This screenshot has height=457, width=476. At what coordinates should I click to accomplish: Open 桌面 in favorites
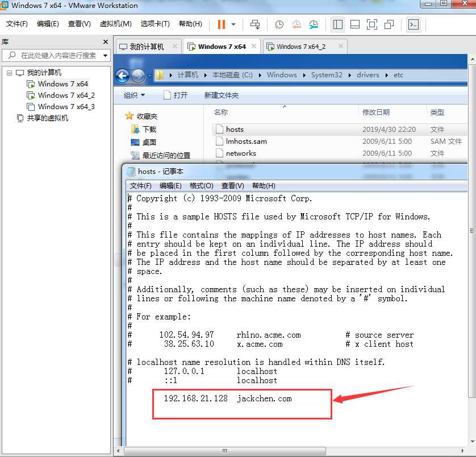144,142
